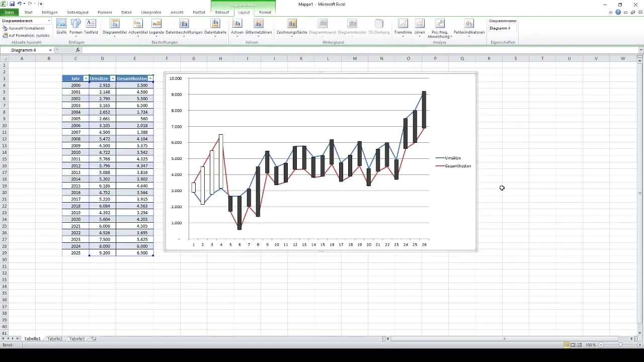This screenshot has width=644, height=362.
Task: Click zoom in plus button
Action: point(639,345)
